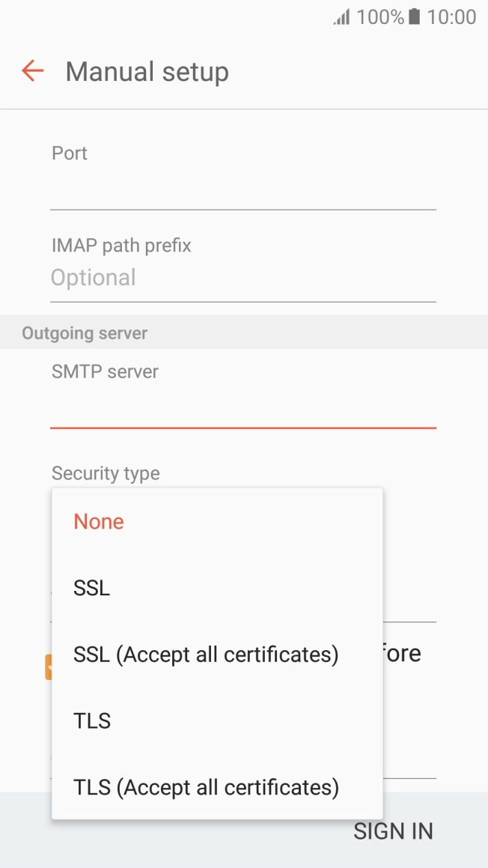This screenshot has width=488, height=868.
Task: Choose the plain SSL option
Action: pos(92,589)
